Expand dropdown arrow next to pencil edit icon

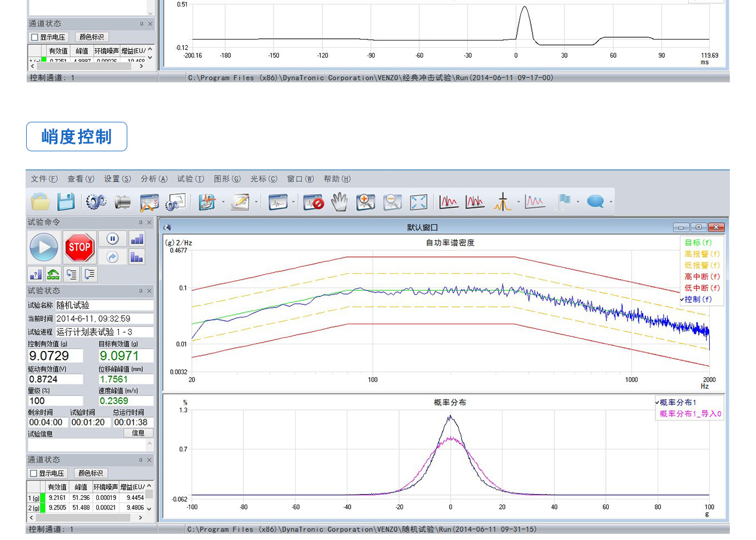click(256, 202)
